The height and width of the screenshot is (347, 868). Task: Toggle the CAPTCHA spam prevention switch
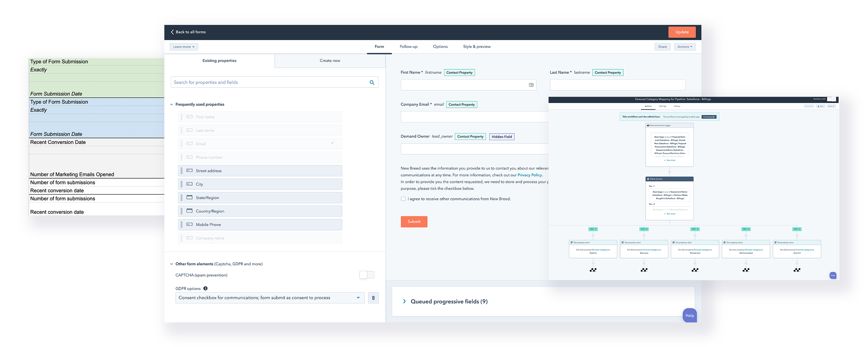pos(367,275)
